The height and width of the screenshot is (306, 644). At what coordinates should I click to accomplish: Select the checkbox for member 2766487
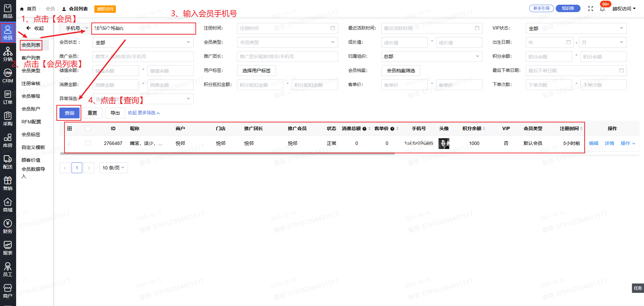pyautogui.click(x=88, y=143)
